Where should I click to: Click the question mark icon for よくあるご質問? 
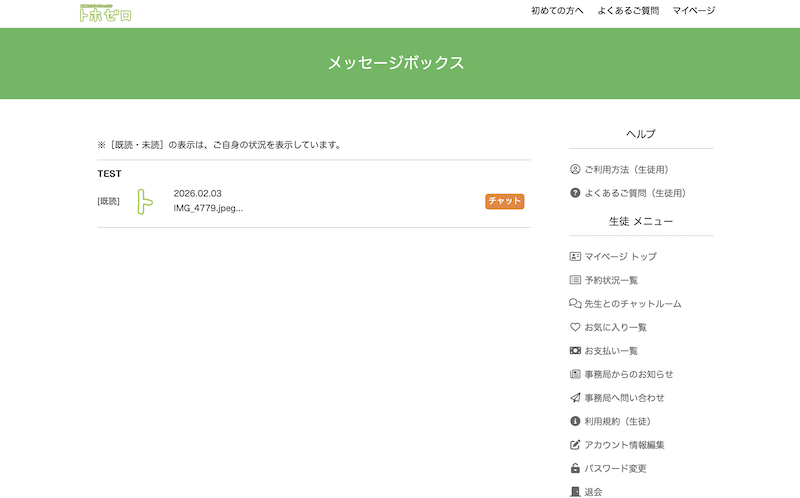point(575,193)
